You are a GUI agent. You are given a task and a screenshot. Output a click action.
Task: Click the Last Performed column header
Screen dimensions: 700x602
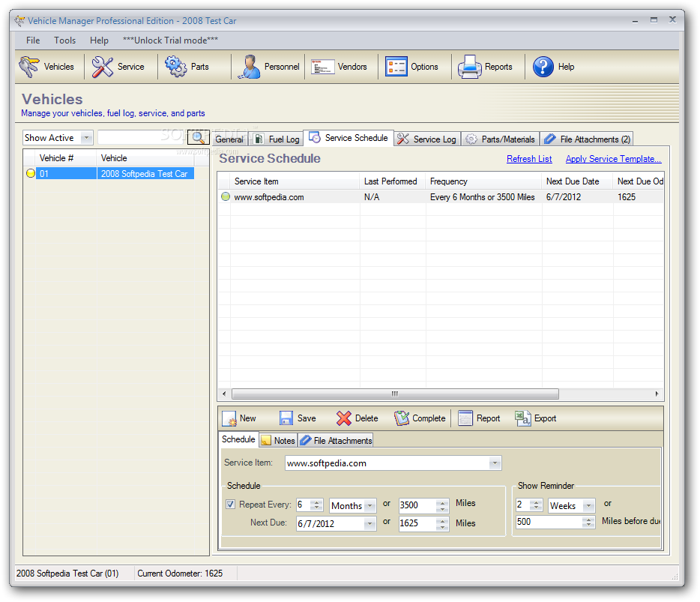393,181
